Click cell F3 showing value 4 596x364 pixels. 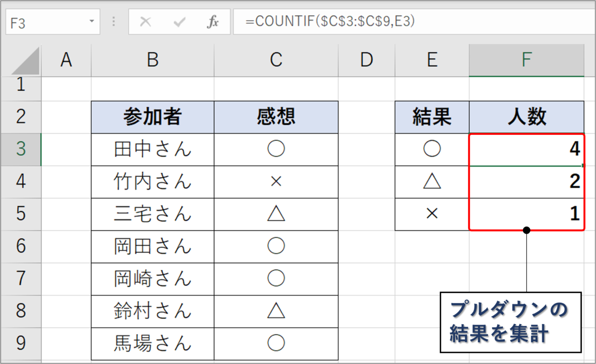tap(527, 149)
